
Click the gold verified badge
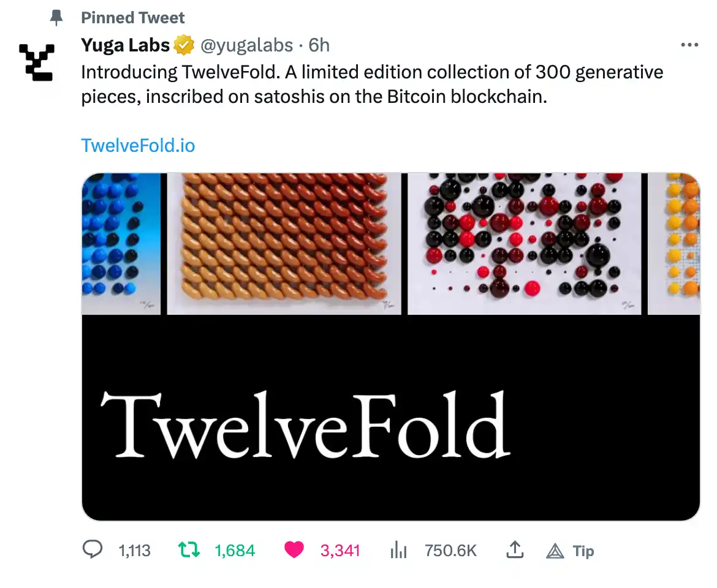pyautogui.click(x=184, y=45)
